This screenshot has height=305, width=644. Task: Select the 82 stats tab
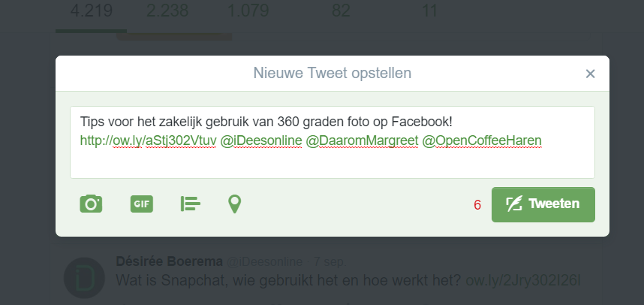pos(341,11)
